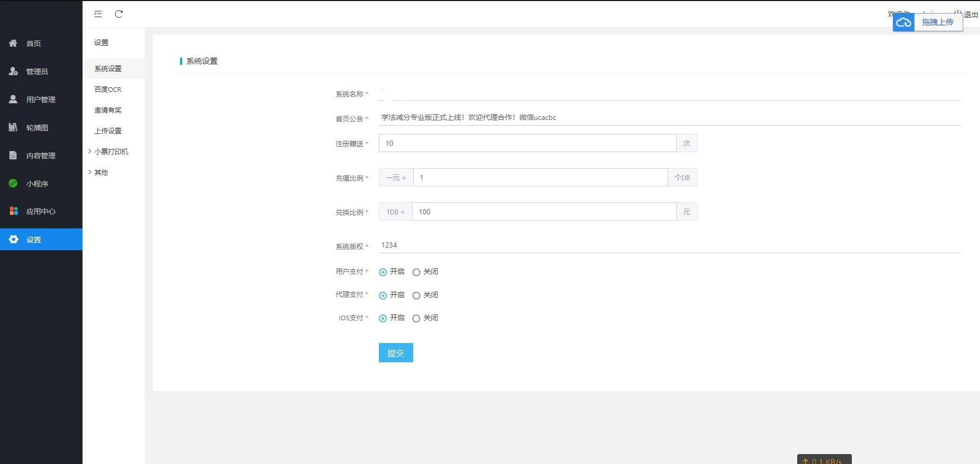Screen dimensions: 980x464
Task: Collapse sidebar using the menu fold icon
Action: coord(98,14)
